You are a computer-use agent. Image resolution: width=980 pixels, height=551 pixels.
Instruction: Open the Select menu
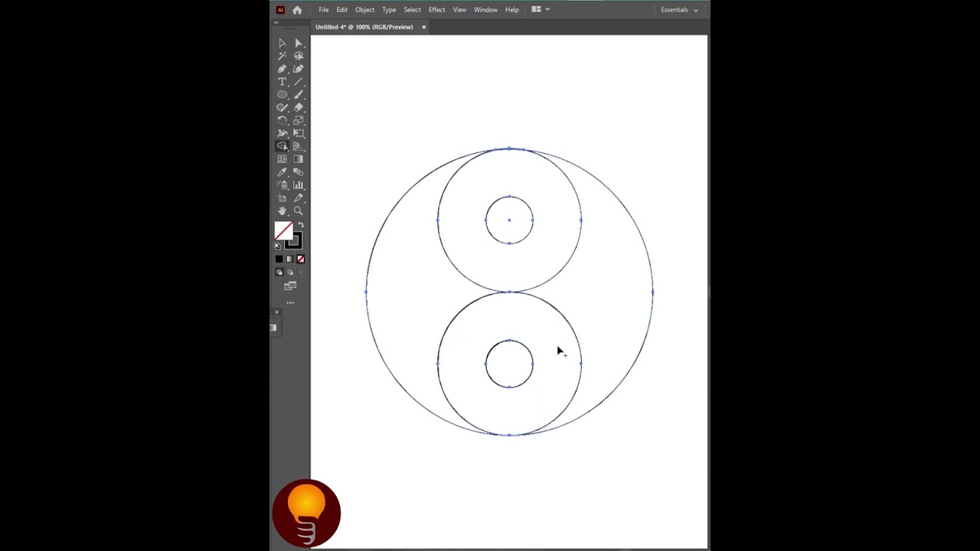click(412, 10)
